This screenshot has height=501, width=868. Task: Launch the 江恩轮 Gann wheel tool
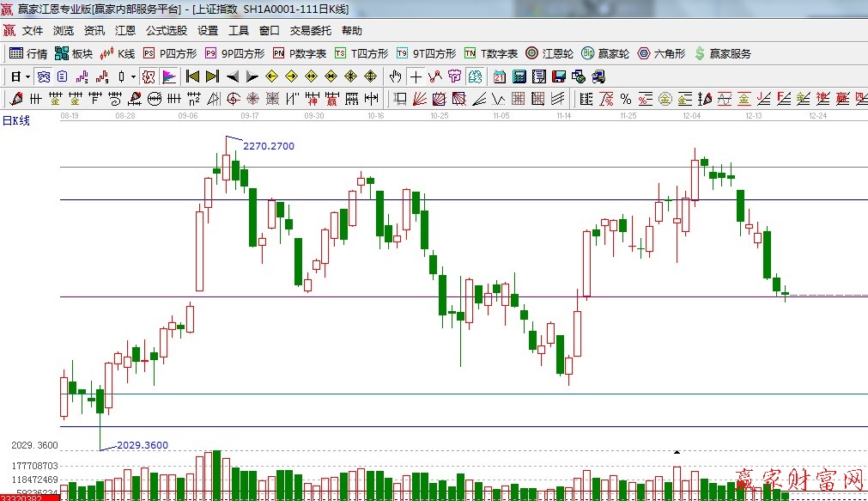point(549,53)
